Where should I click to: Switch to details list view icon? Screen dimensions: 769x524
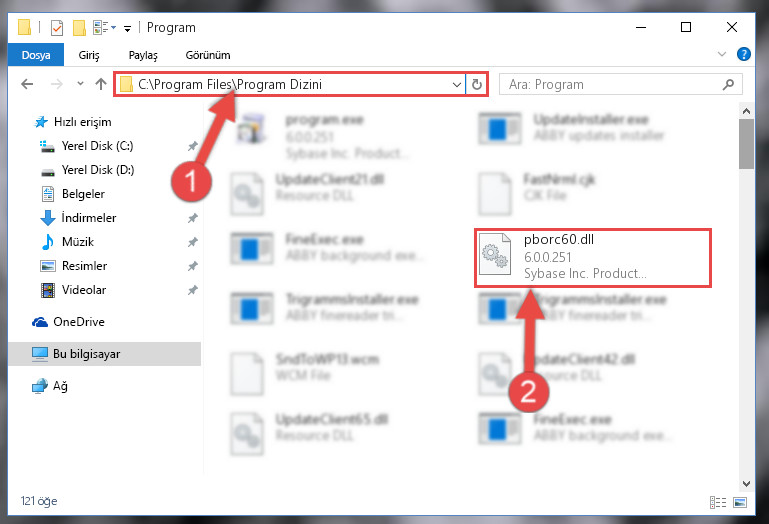tap(718, 502)
